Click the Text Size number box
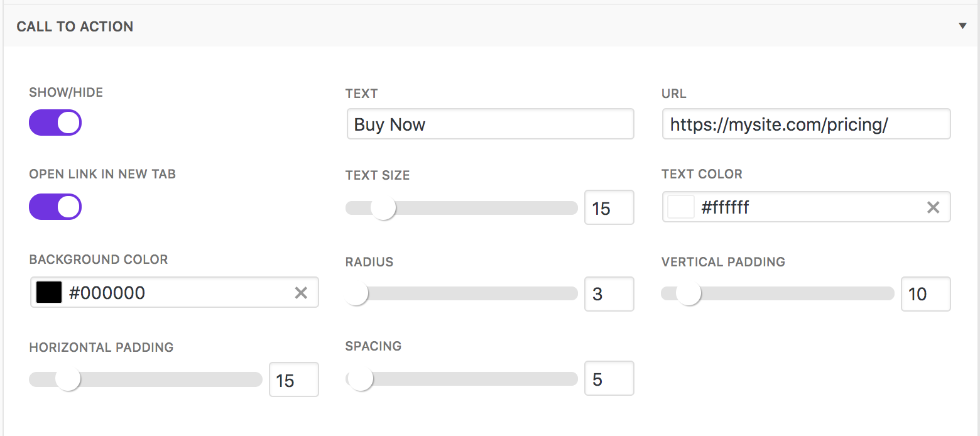The image size is (980, 436). pyautogui.click(x=609, y=208)
